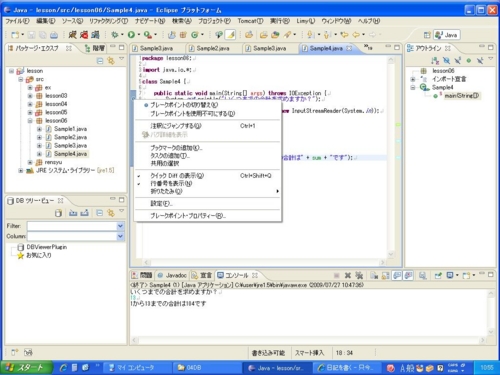Screen dimensions: 500x375
Task: Click the New Java Class green icon
Action: coord(194,35)
